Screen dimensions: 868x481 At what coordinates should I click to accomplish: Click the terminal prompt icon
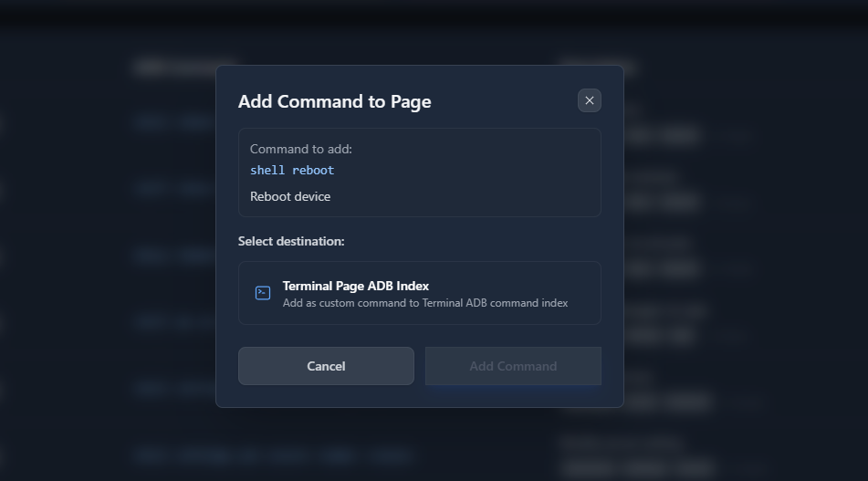tap(263, 293)
